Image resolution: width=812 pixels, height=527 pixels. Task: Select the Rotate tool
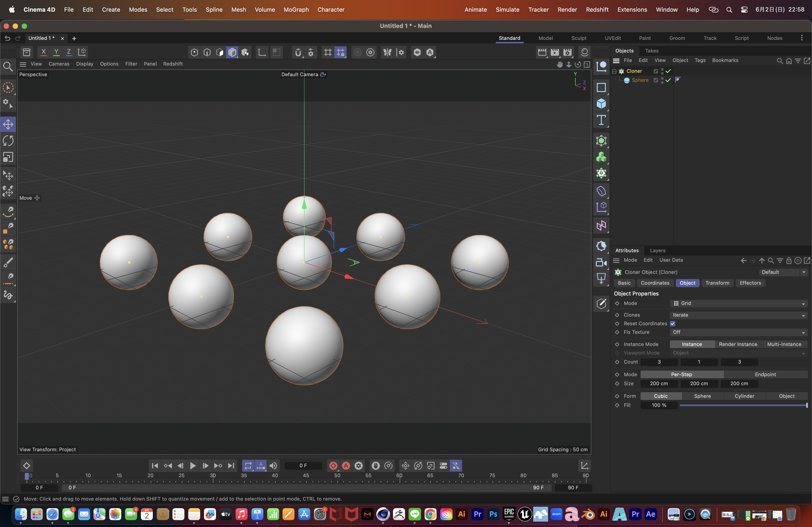point(8,140)
